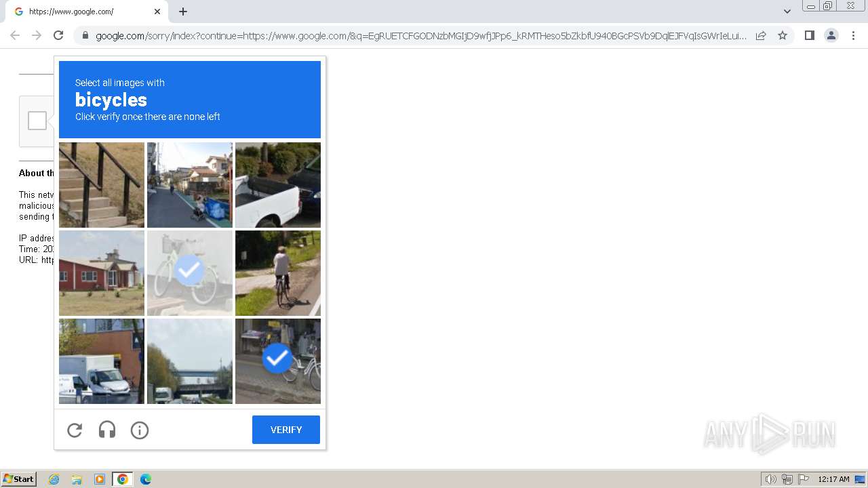This screenshot has height=488, width=868.
Task: Go forward with browser forward arrow
Action: coord(37,35)
